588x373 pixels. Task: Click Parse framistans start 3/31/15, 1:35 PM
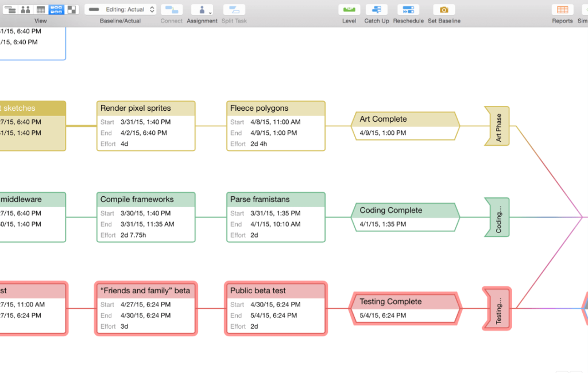(275, 213)
